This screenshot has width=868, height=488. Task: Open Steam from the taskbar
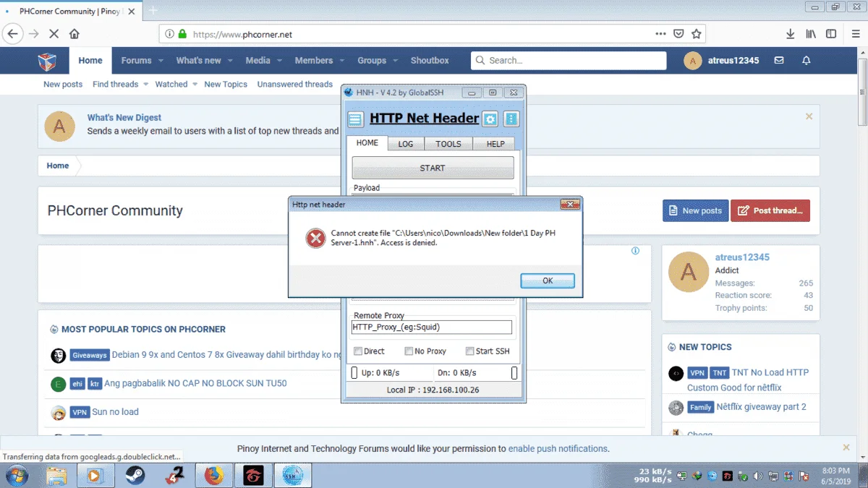tap(135, 475)
